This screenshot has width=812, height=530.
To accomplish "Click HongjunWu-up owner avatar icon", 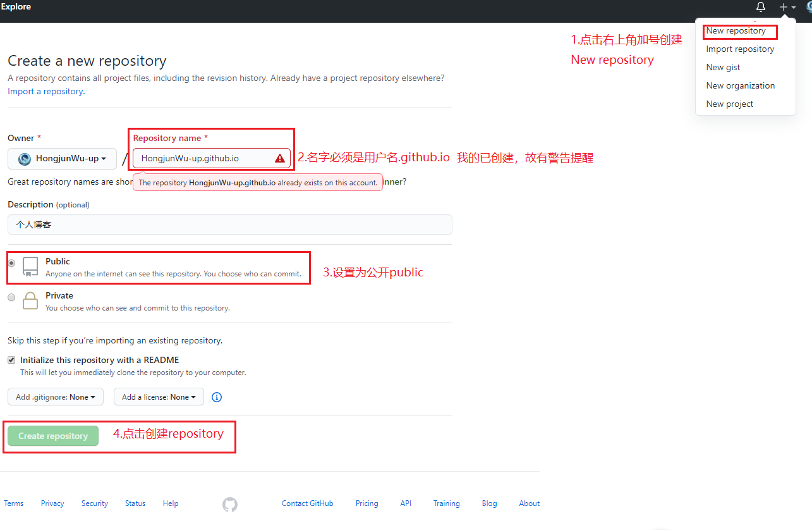I will [x=25, y=159].
